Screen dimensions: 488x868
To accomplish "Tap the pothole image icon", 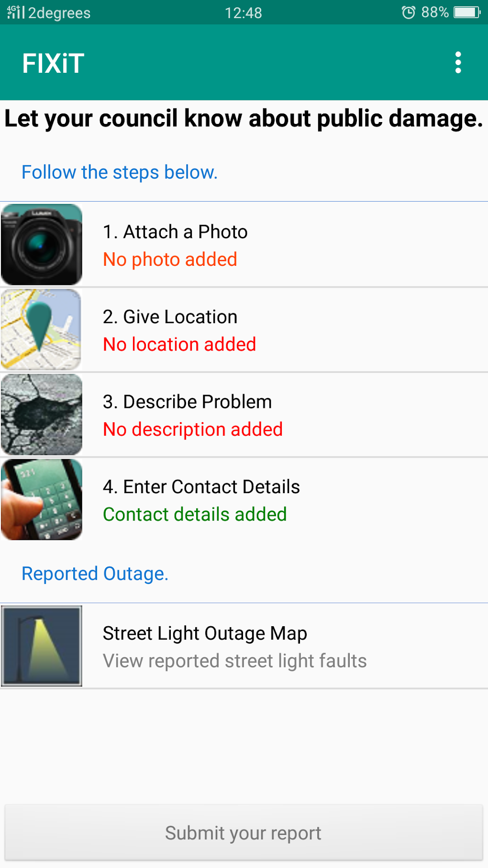I will point(42,415).
